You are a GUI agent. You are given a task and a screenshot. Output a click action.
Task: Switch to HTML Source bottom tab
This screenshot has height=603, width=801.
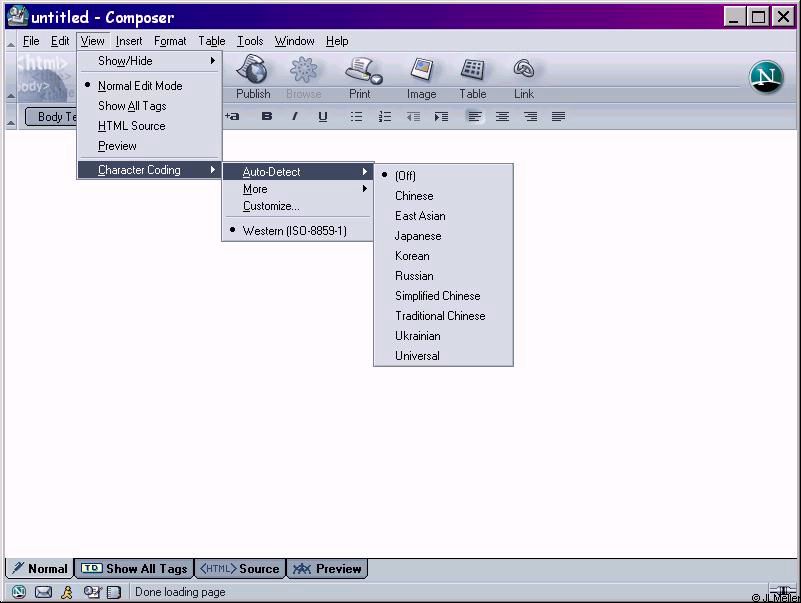(x=240, y=568)
